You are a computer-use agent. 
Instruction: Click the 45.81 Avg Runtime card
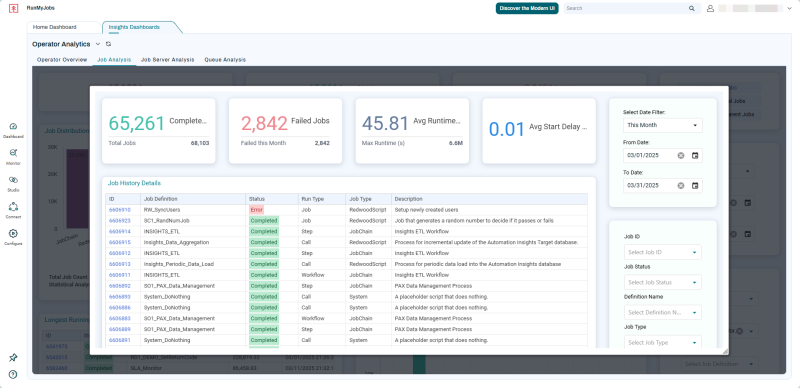click(412, 131)
